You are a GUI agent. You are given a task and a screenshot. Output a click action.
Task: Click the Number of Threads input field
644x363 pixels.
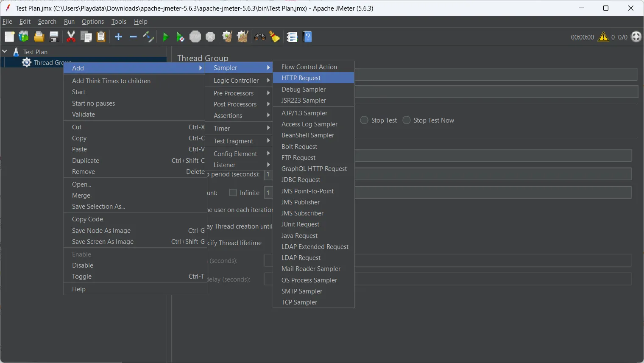pos(493,155)
